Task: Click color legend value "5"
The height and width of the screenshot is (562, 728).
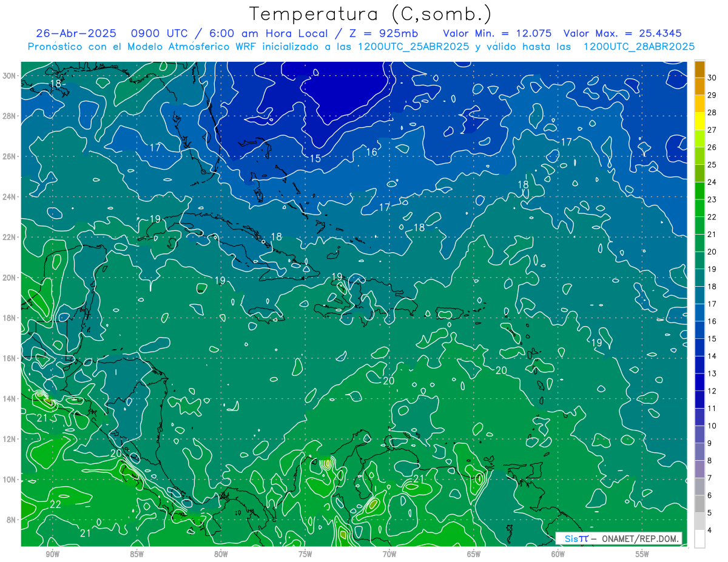Action: (710, 513)
